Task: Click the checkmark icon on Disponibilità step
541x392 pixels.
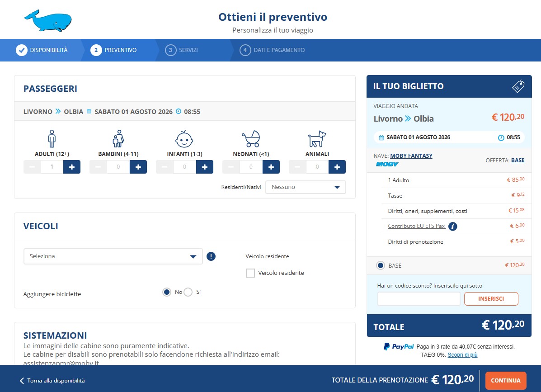Action: click(21, 50)
